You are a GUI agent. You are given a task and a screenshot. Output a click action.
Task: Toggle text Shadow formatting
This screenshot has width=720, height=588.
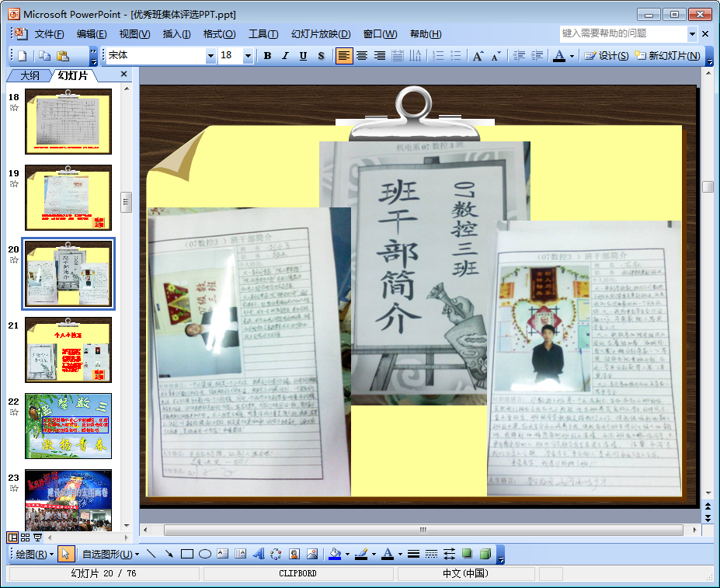(x=321, y=56)
